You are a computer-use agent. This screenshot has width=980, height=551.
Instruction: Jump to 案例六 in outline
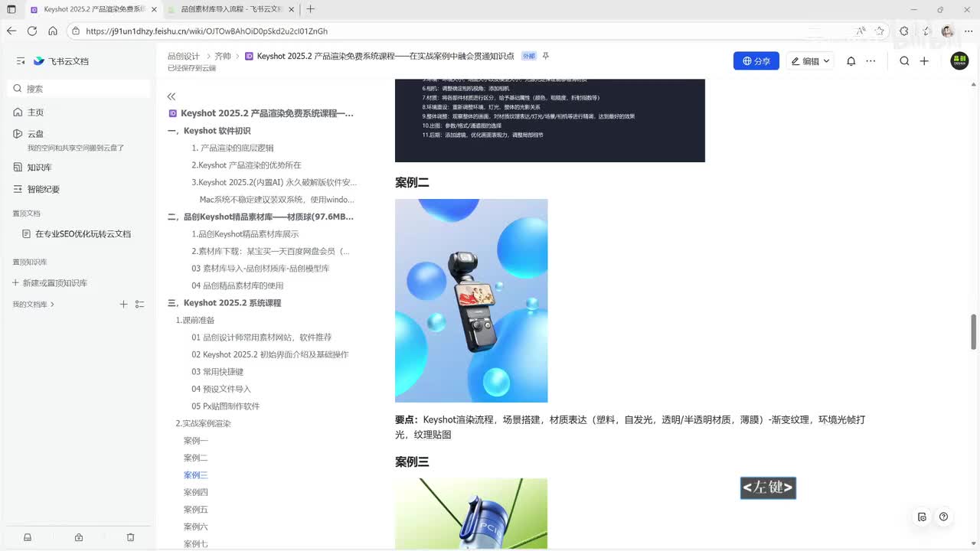click(196, 527)
